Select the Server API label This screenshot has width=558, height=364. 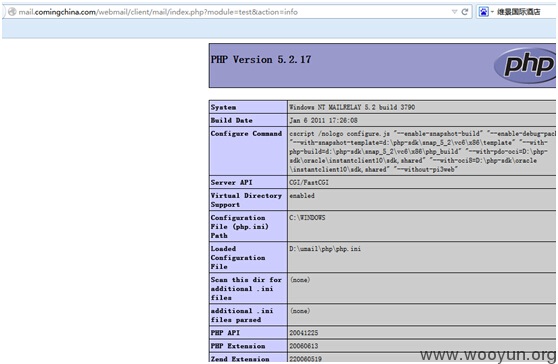click(x=231, y=182)
